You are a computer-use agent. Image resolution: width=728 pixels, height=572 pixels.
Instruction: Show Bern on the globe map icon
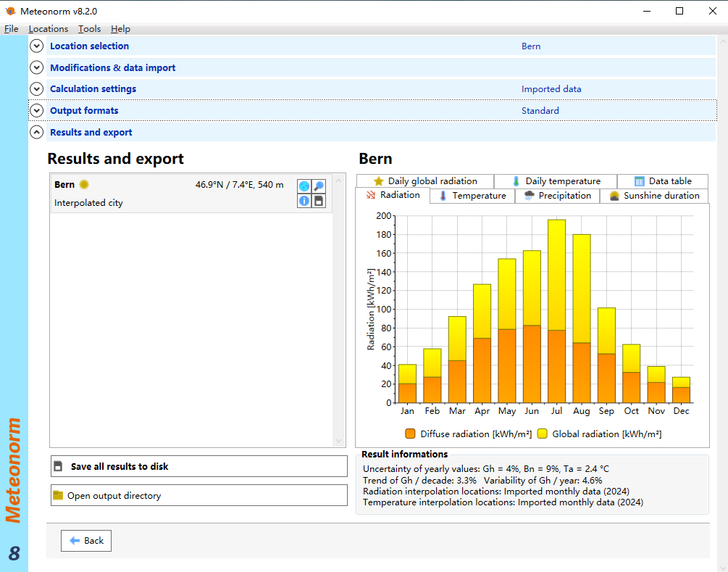[304, 186]
